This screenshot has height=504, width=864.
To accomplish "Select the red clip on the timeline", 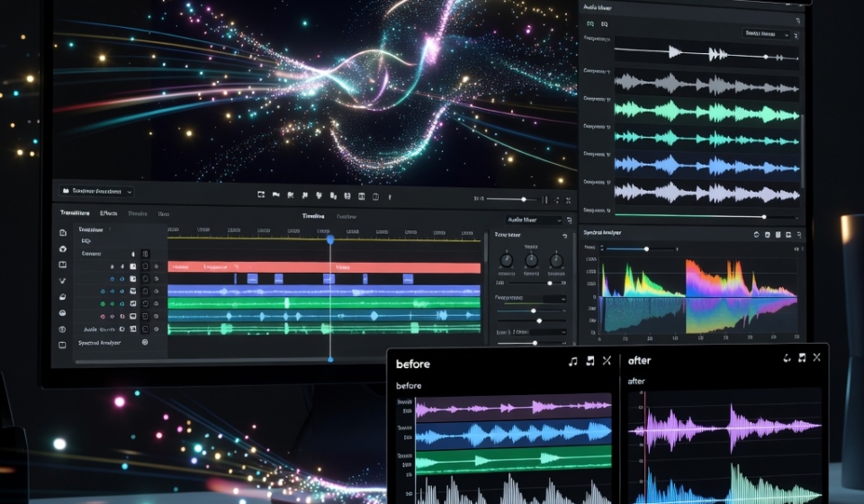I will click(324, 267).
